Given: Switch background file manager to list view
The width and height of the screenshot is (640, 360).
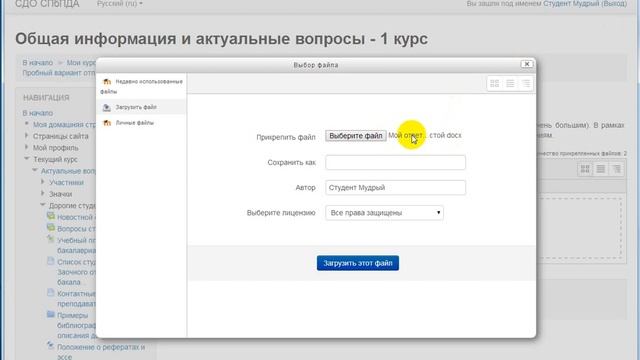Looking at the screenshot, I should 601,169.
